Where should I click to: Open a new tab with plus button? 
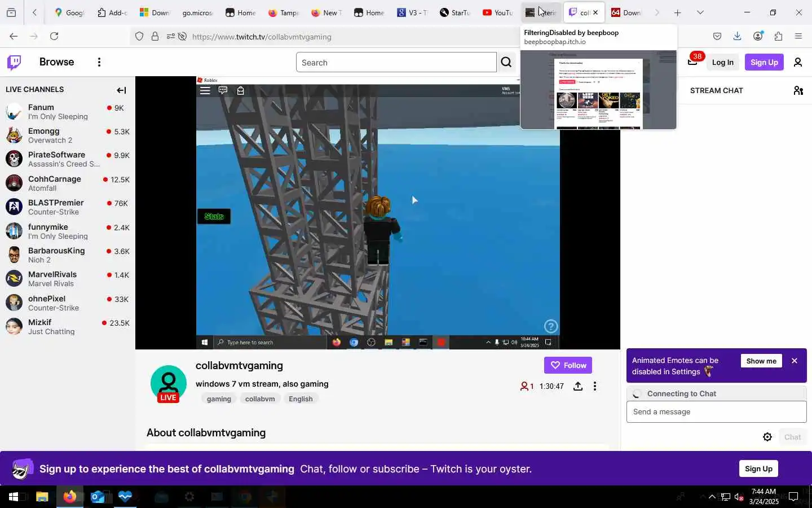click(678, 12)
